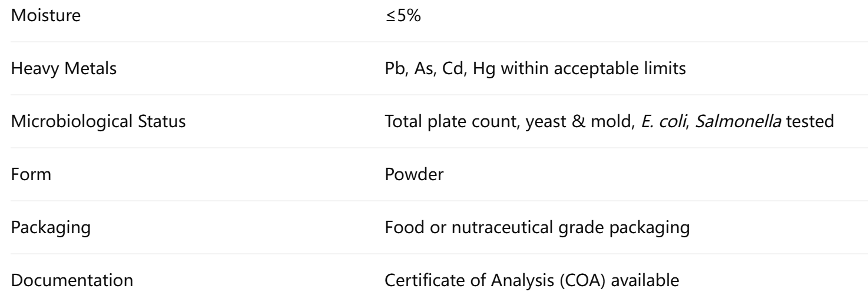
Task: Click the Form row label
Action: tap(26, 175)
